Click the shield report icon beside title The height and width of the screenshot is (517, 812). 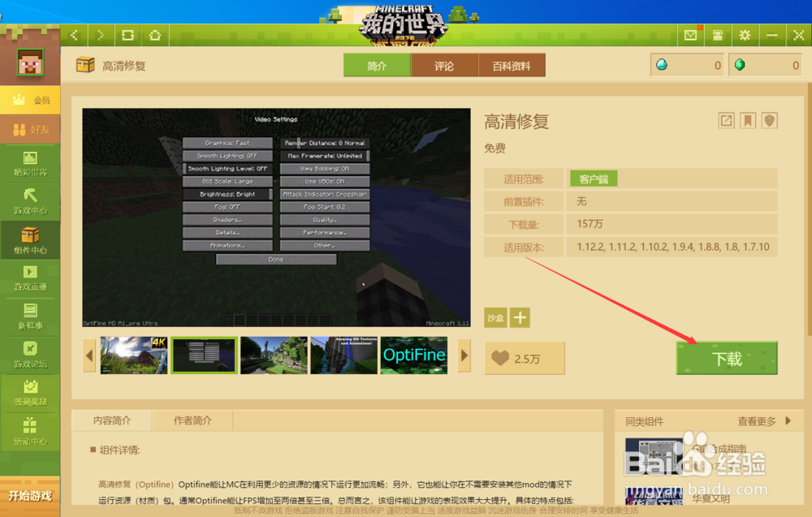pyautogui.click(x=770, y=121)
